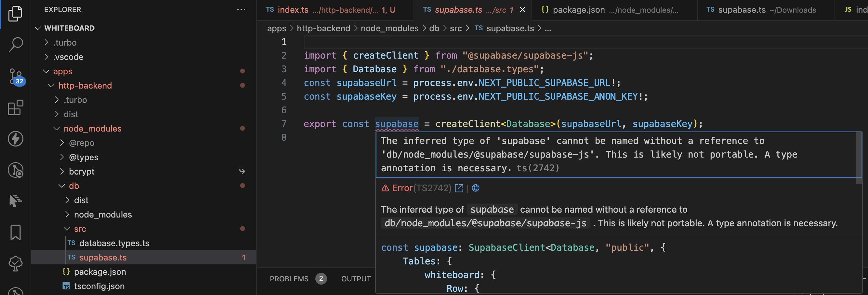Open error TS2742 external link icon
This screenshot has height=295, width=868.
[x=459, y=188]
